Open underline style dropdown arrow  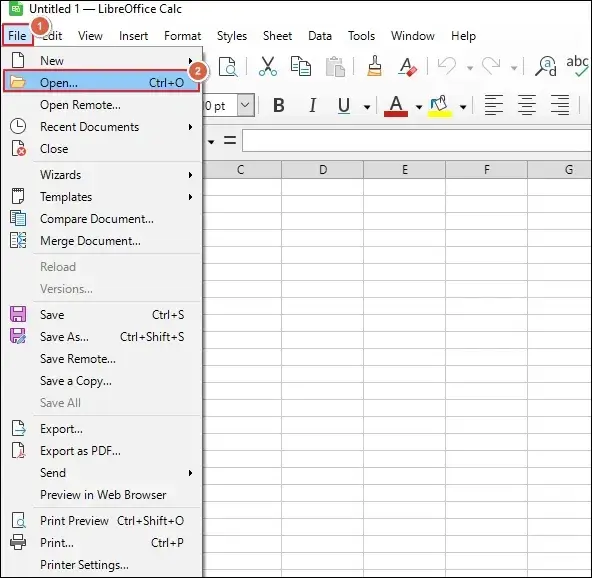pos(367,107)
